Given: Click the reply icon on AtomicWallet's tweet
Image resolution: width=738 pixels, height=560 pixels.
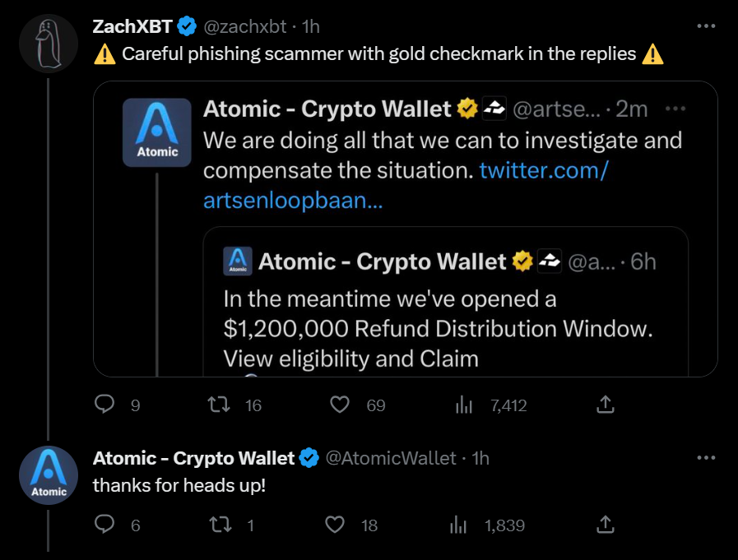Looking at the screenshot, I should [104, 525].
